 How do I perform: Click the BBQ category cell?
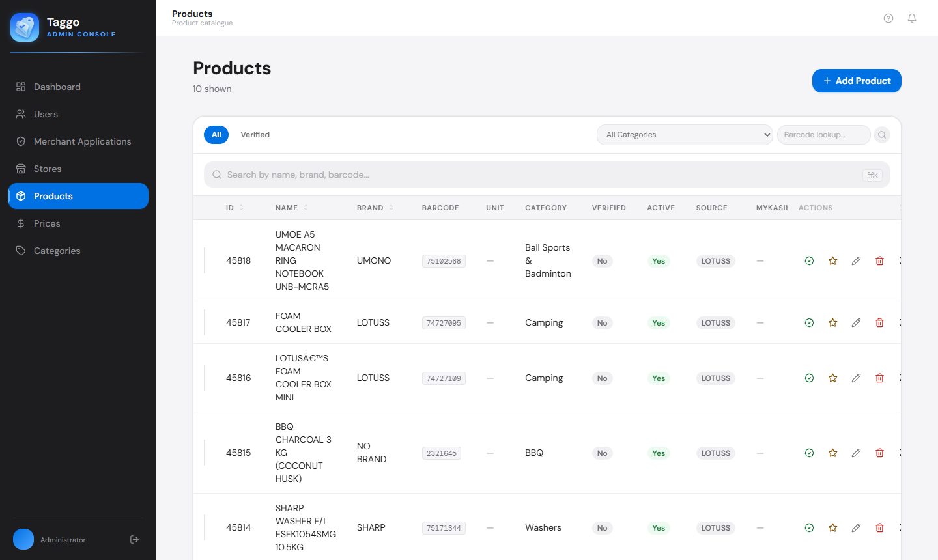[534, 453]
